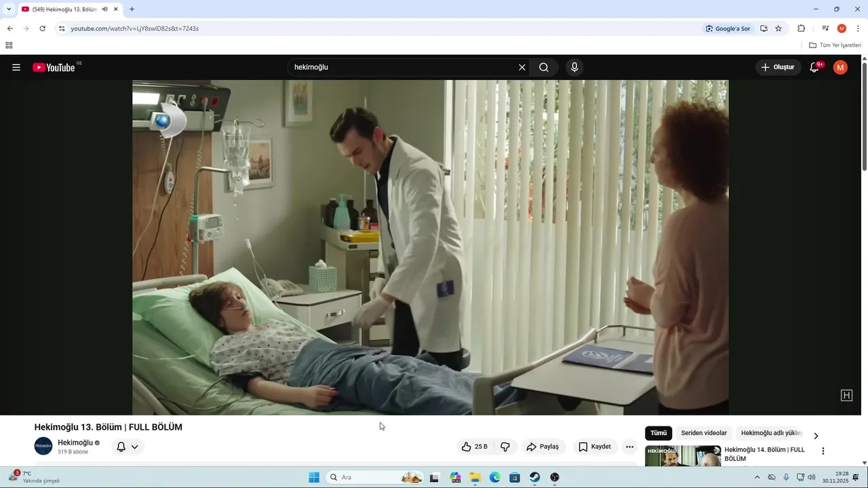Open Task View on the taskbar

pyautogui.click(x=434, y=477)
